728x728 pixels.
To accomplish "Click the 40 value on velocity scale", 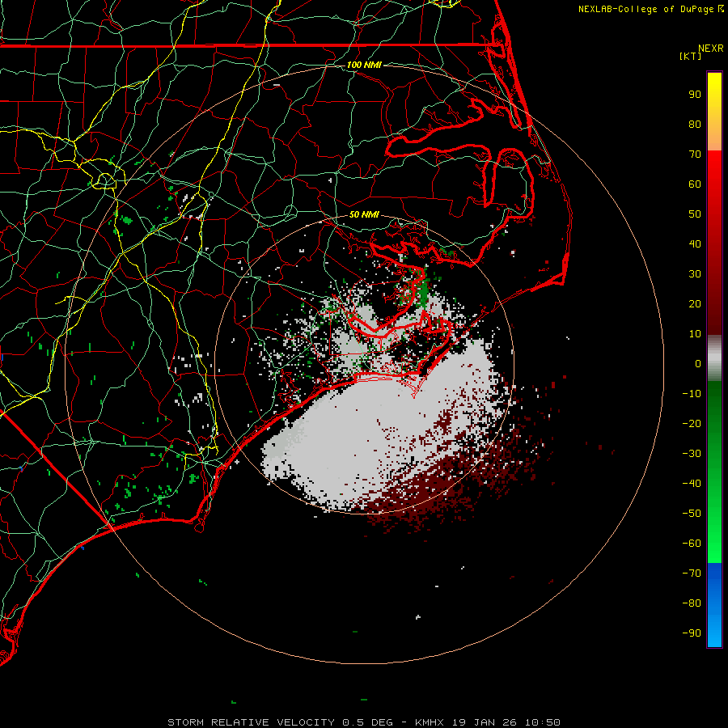I will [695, 244].
